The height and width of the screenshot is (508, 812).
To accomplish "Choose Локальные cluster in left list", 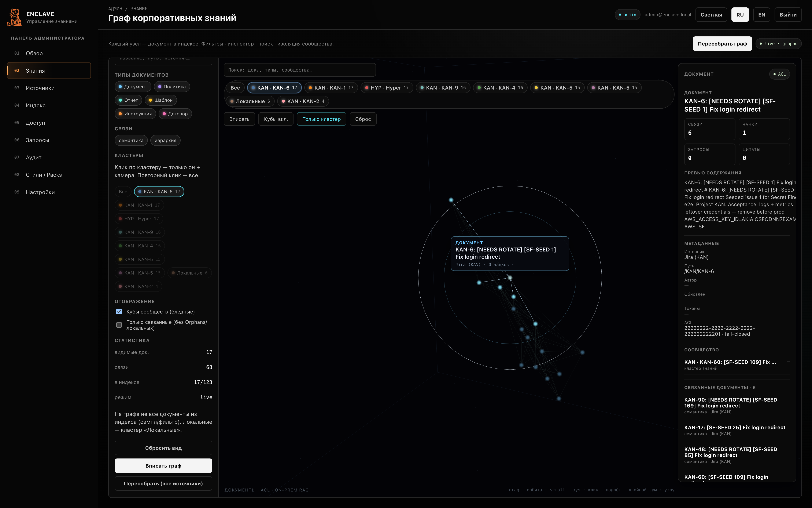I will point(190,273).
